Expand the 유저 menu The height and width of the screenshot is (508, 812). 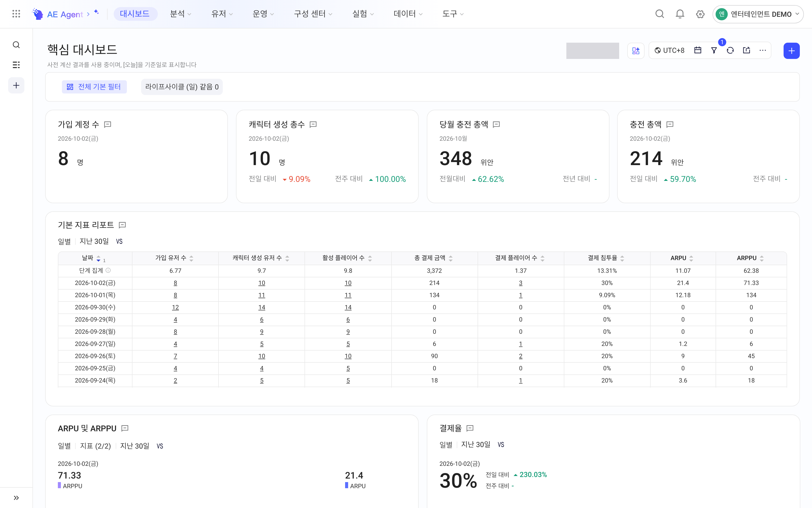(222, 14)
